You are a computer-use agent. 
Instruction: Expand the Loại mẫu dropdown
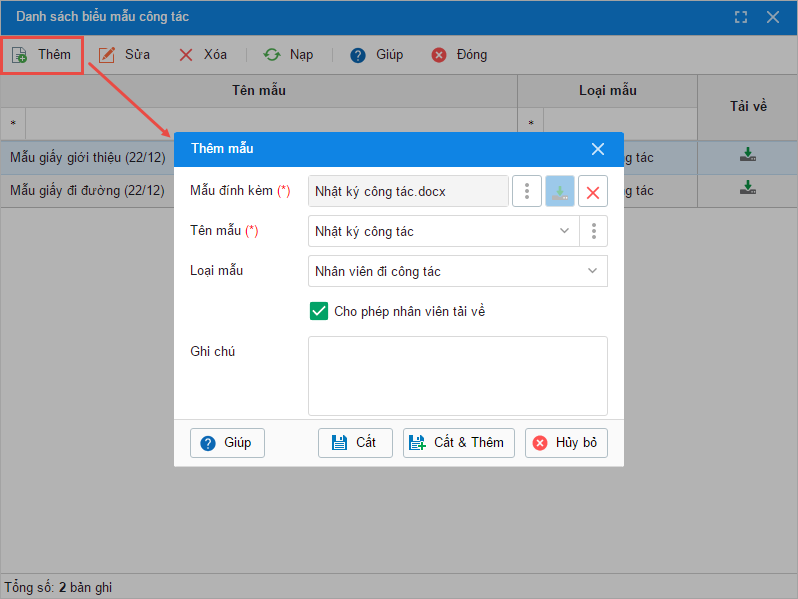point(592,271)
